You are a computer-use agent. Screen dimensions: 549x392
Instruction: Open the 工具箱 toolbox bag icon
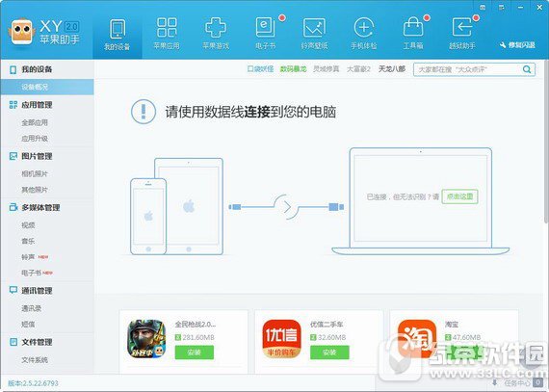coord(413,28)
